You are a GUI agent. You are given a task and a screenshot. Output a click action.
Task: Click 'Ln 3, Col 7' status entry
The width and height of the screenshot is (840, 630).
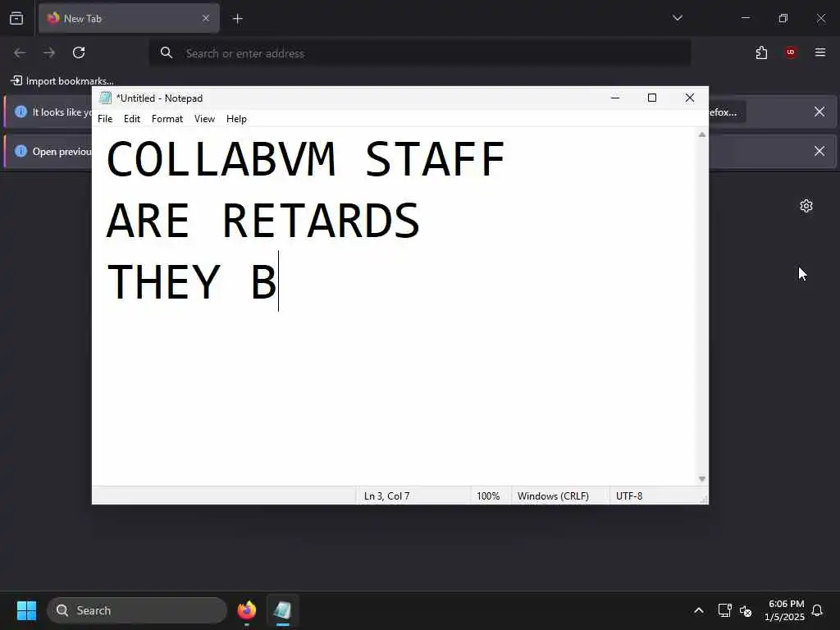click(387, 496)
